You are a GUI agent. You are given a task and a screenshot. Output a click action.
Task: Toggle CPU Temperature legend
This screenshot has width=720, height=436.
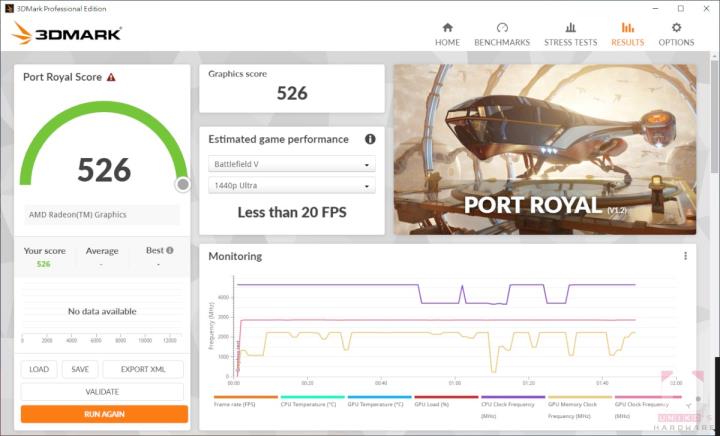[312, 401]
